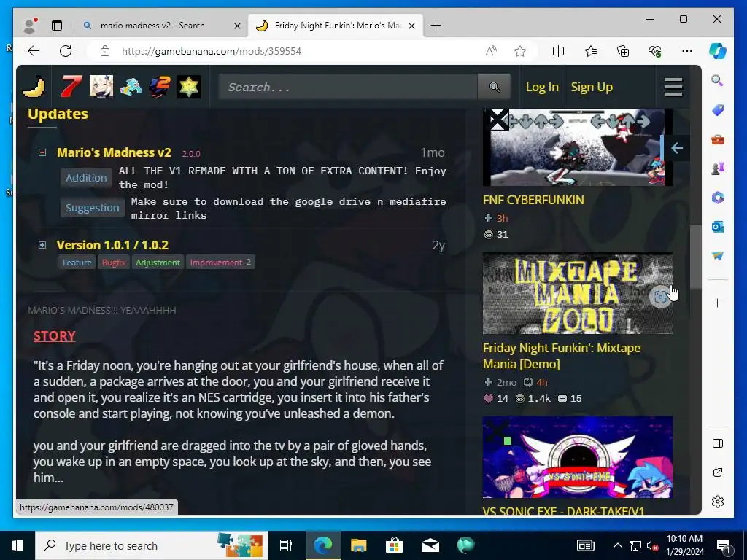Add this page to favorites star
This screenshot has width=747, height=560.
point(520,51)
